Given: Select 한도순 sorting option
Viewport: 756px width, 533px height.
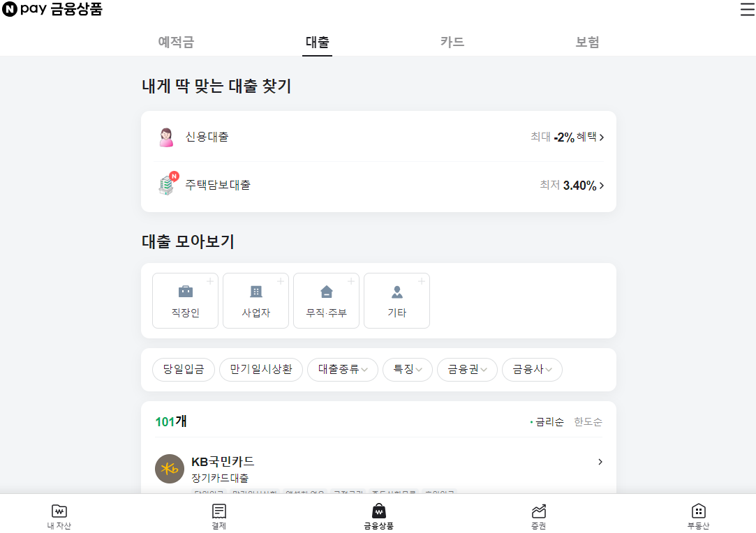Looking at the screenshot, I should click(586, 421).
